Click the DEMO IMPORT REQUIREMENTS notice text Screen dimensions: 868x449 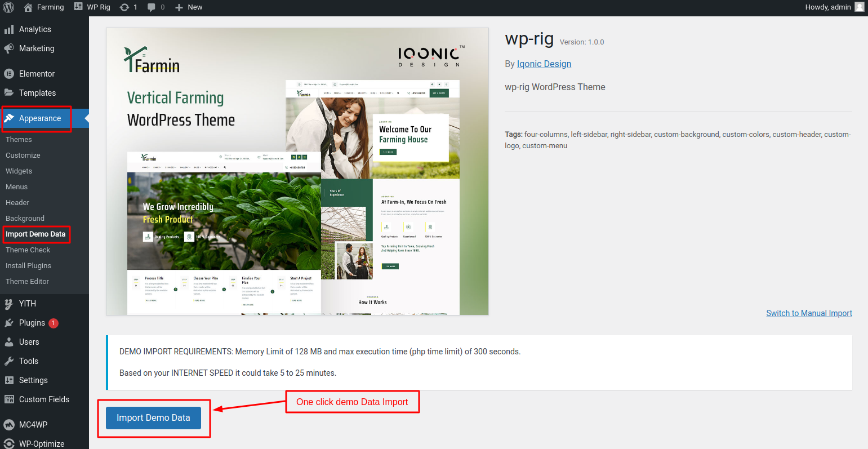coord(320,352)
